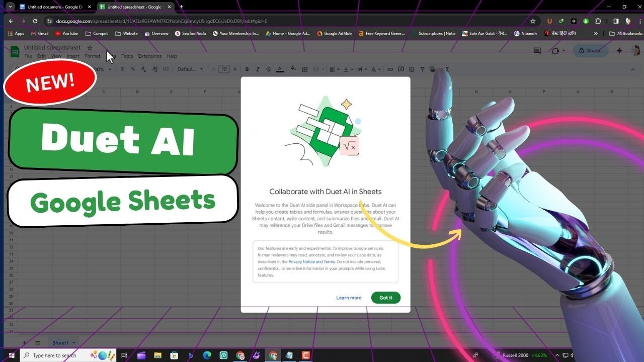Increase font size with plus button
The width and height of the screenshot is (644, 362).
point(235,69)
